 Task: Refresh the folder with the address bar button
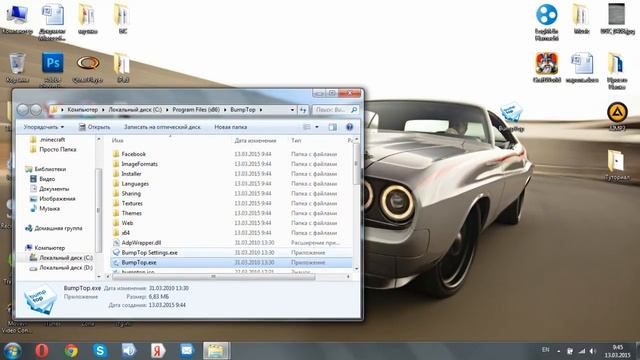pyautogui.click(x=303, y=110)
